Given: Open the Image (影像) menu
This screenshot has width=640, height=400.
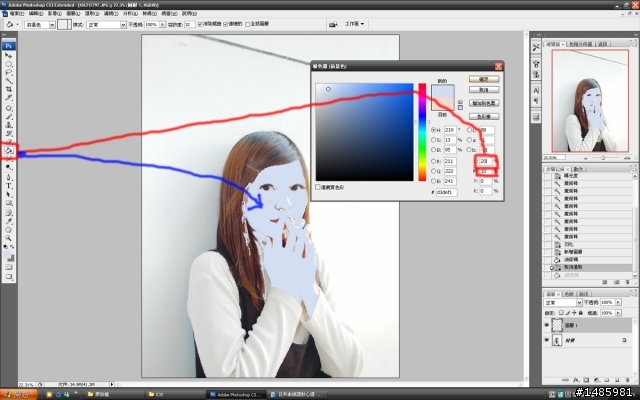Looking at the screenshot, I should click(x=54, y=13).
